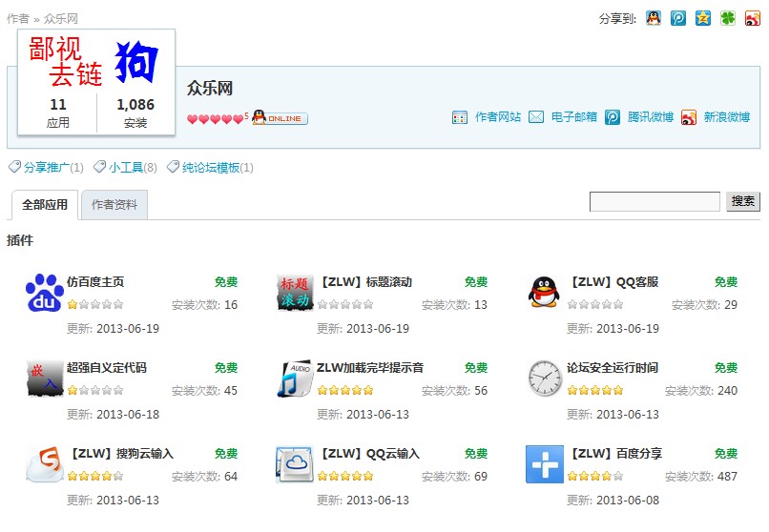Share via green clover icon
Image resolution: width=769 pixels, height=532 pixels.
pyautogui.click(x=728, y=18)
